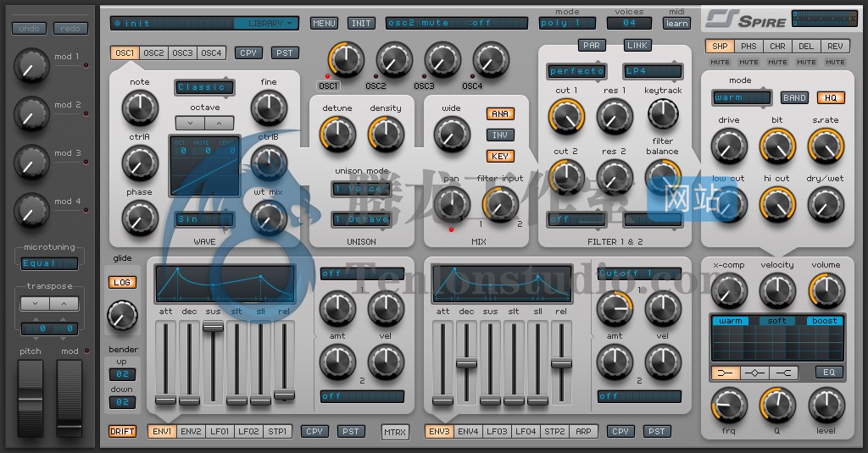Click the drive knob

coord(728,146)
